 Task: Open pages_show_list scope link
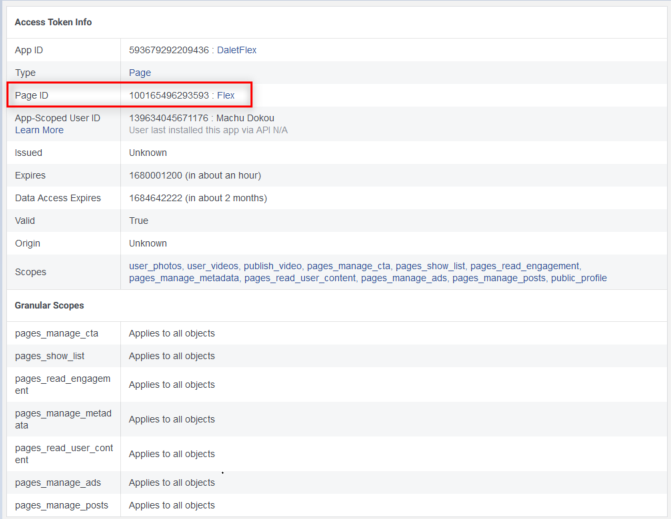430,266
